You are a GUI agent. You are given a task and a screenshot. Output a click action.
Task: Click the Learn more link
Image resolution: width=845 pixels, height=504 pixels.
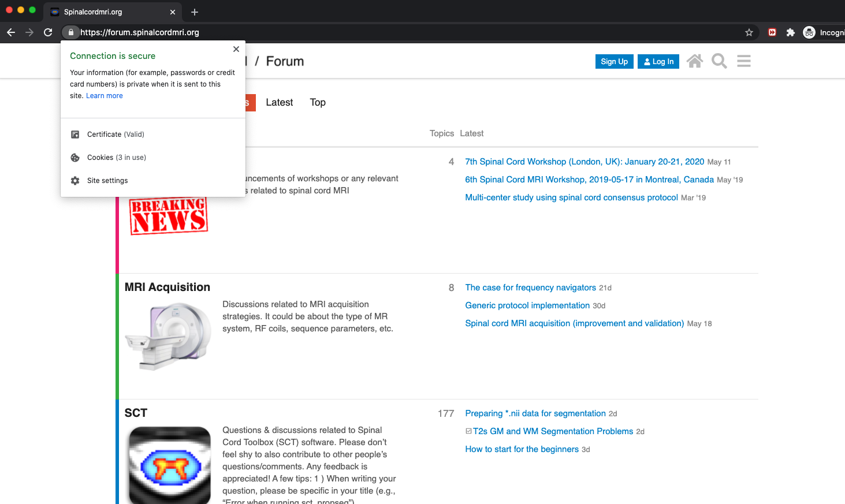coord(105,96)
